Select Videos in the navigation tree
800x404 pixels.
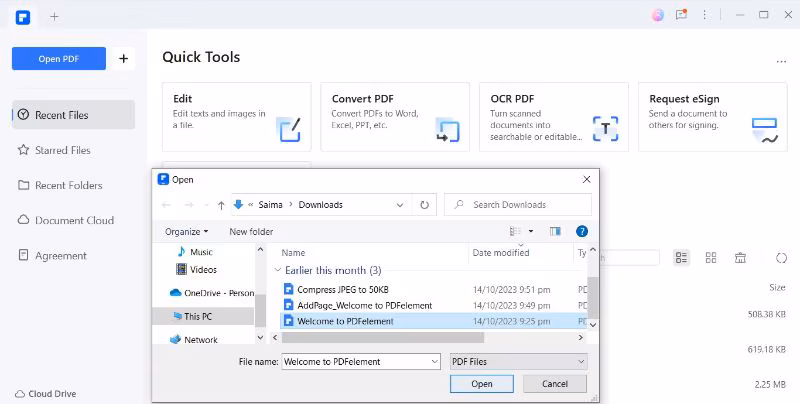click(204, 269)
